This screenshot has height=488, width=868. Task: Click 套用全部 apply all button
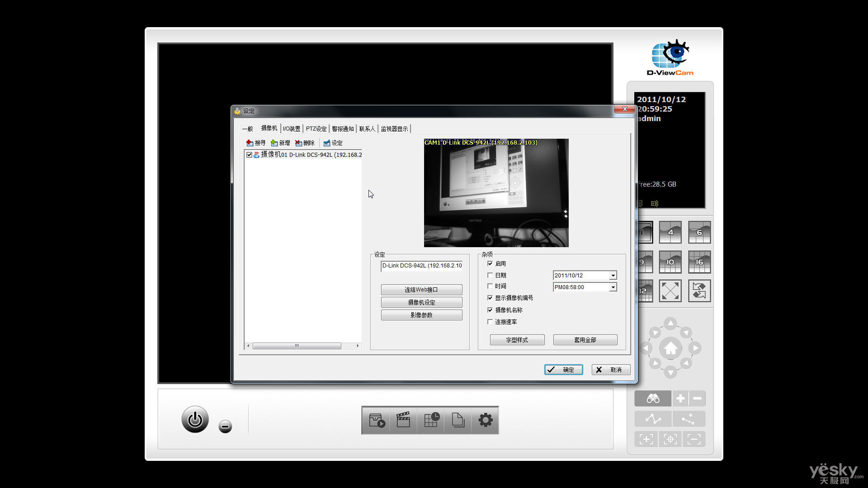585,340
